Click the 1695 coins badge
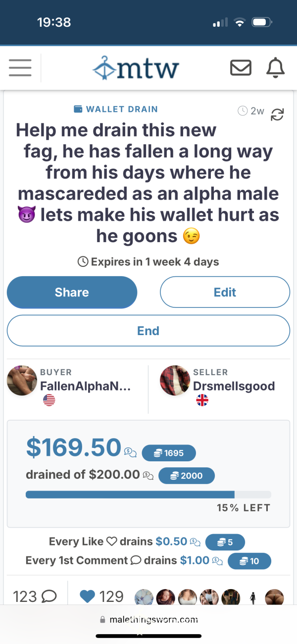The height and width of the screenshot is (644, 297). [x=169, y=453]
